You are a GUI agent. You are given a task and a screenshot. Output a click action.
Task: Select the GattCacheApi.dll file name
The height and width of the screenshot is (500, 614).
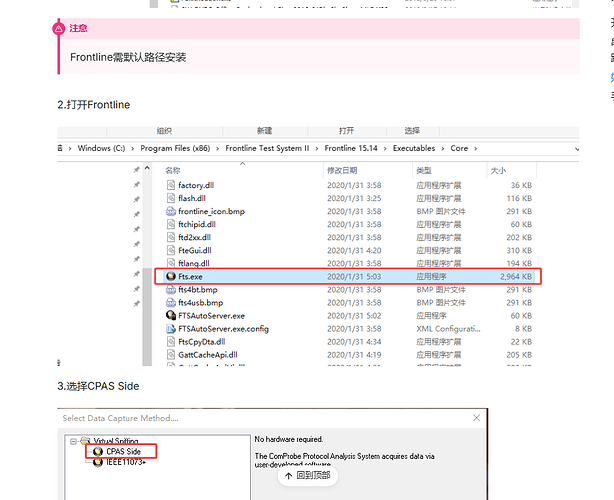pos(208,355)
